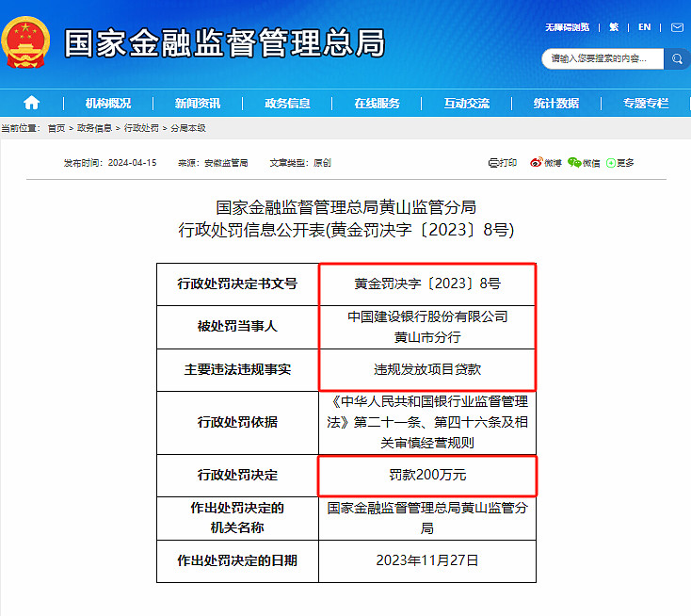Go to 分局本级 in breadcrumb
The height and width of the screenshot is (616, 691).
pyautogui.click(x=188, y=128)
